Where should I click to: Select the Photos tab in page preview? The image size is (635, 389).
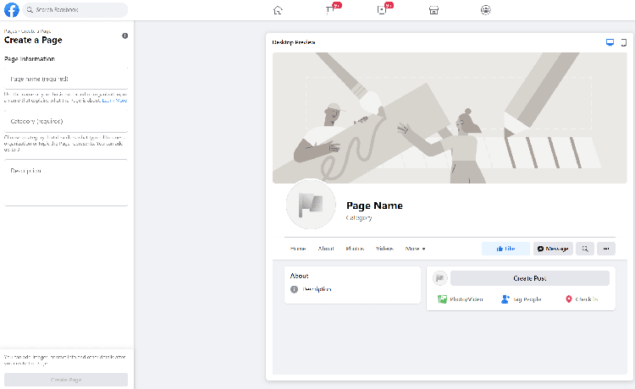(355, 249)
